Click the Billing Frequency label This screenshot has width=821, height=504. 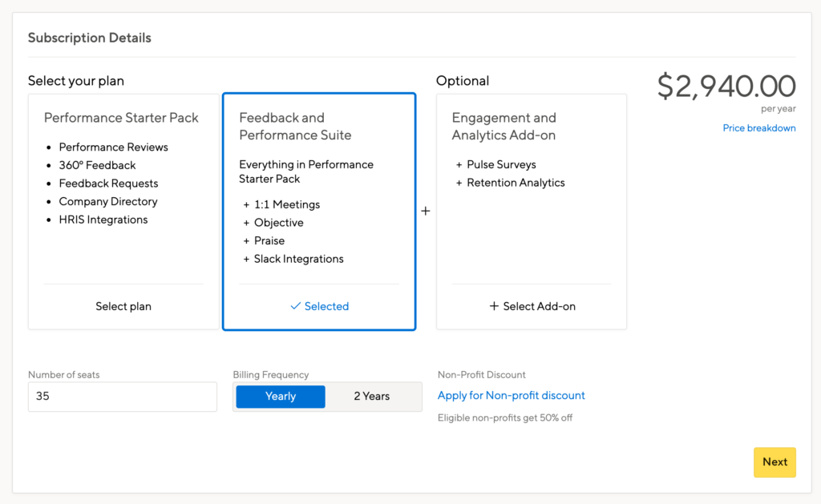[271, 375]
